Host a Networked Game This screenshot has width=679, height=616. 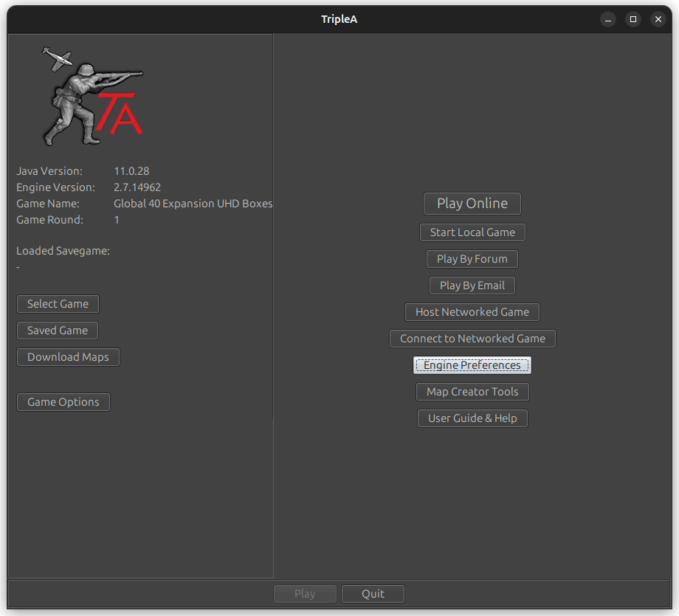(x=472, y=311)
